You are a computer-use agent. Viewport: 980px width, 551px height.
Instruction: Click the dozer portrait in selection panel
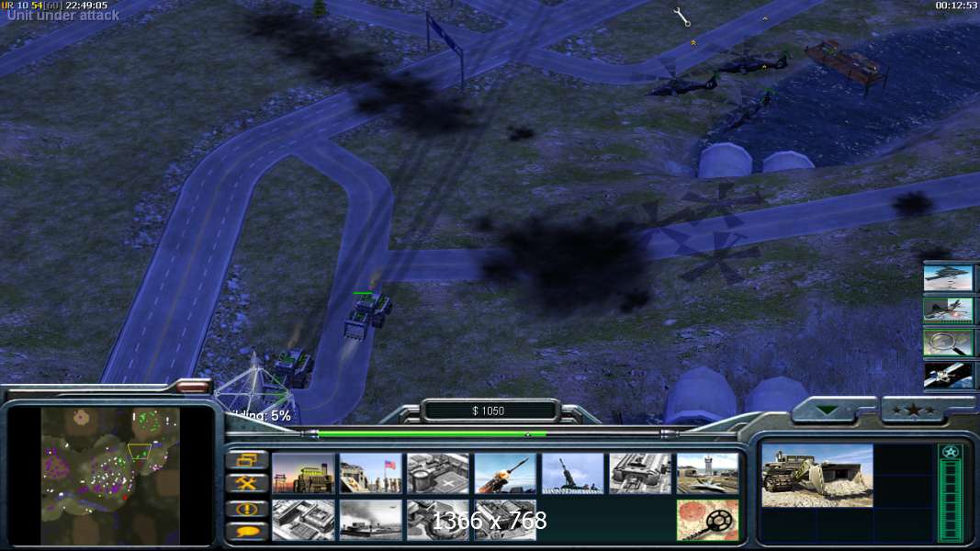point(817,476)
